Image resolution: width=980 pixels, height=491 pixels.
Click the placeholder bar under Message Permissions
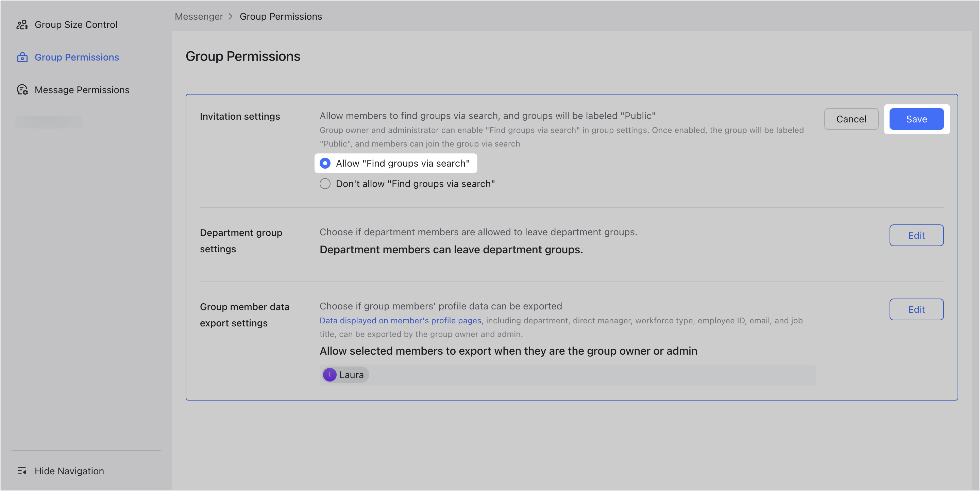click(49, 122)
